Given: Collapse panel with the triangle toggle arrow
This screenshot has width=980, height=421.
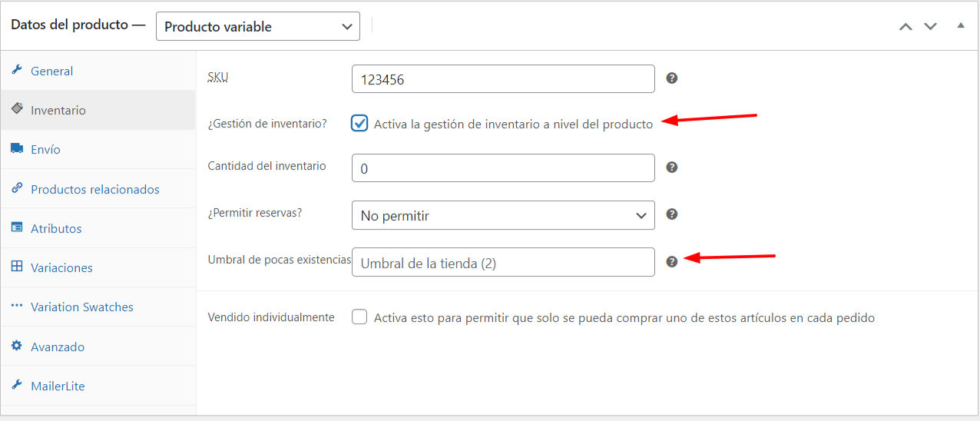Looking at the screenshot, I should point(960,25).
